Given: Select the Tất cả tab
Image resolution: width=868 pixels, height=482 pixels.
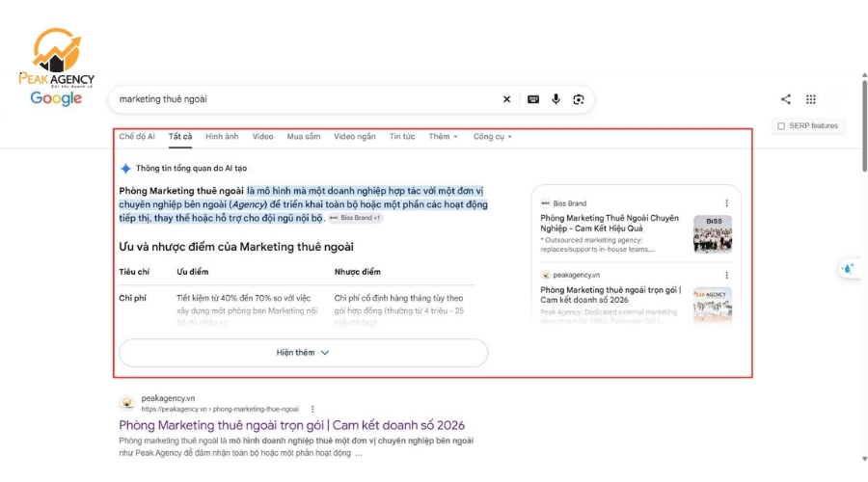Looking at the screenshot, I should [180, 136].
